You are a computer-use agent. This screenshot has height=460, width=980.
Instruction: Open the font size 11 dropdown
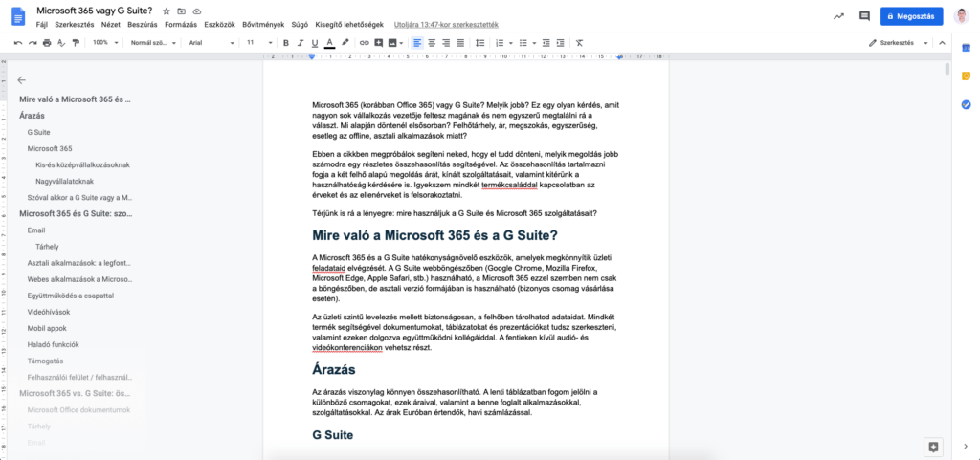[x=259, y=43]
